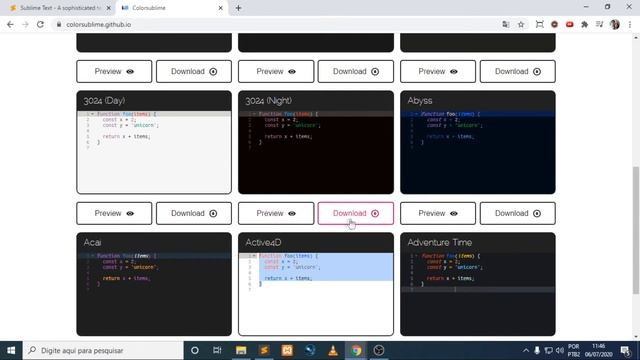This screenshot has width=640, height=360.
Task: Download the Abyss theme
Action: click(x=518, y=213)
